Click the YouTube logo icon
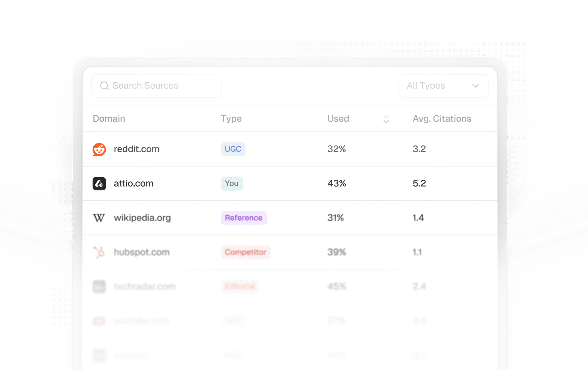Screen dimensions: 588x370 99,321
